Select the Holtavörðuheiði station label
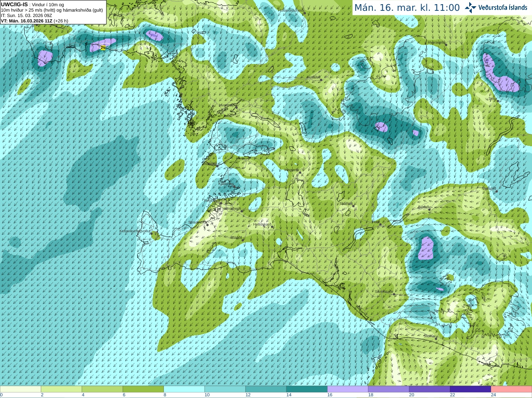532x398 pixels. pos(291,10)
